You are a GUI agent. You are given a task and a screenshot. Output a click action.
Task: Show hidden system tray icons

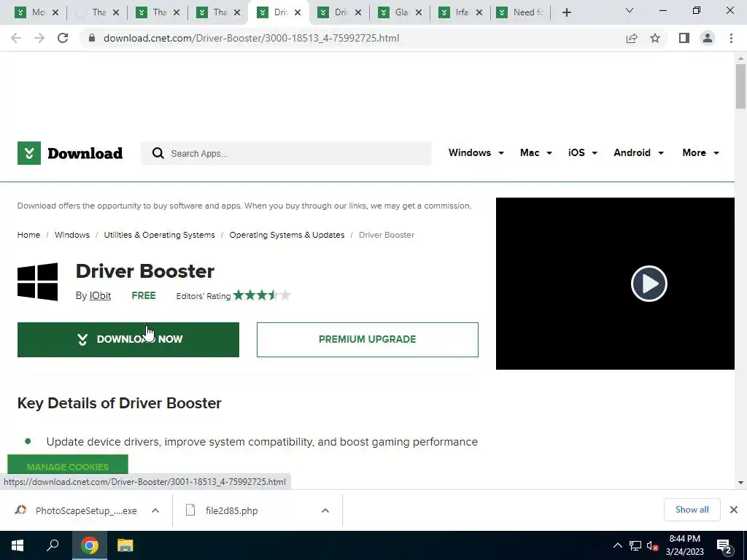[617, 545]
